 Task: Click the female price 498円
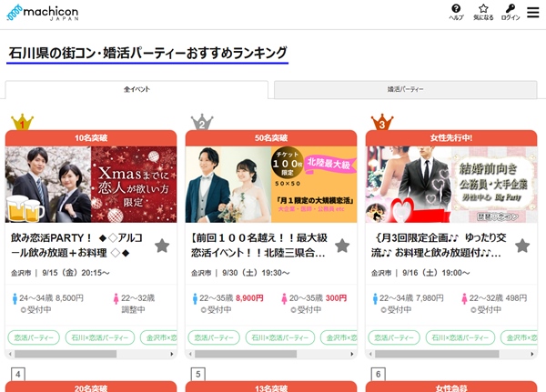[516, 298]
